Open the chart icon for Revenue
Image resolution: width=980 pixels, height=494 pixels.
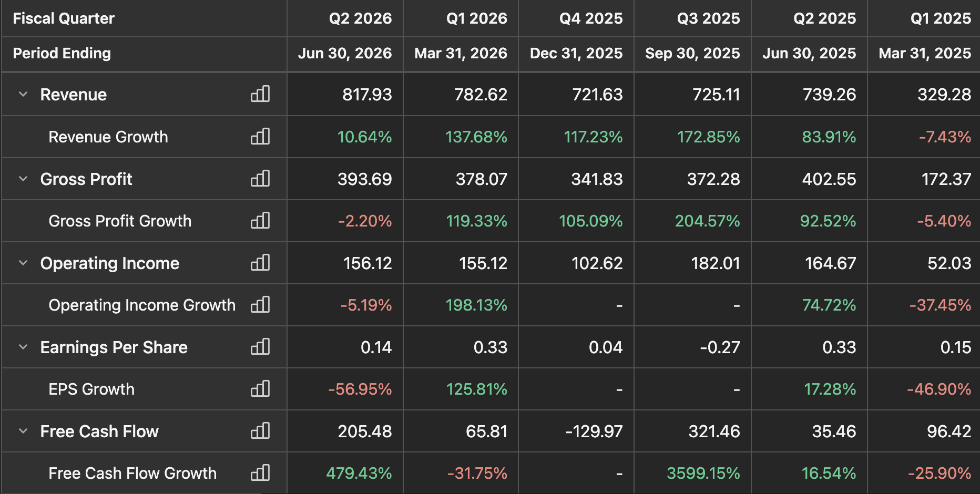260,94
